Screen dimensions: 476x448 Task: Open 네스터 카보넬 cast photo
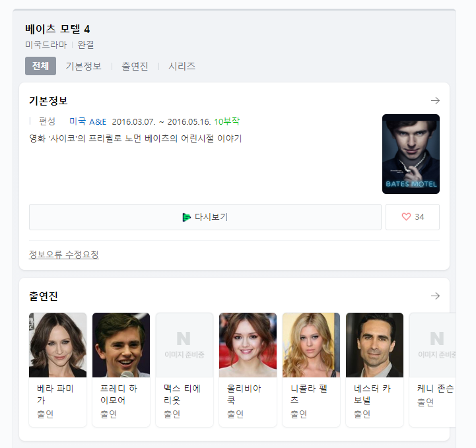click(374, 345)
